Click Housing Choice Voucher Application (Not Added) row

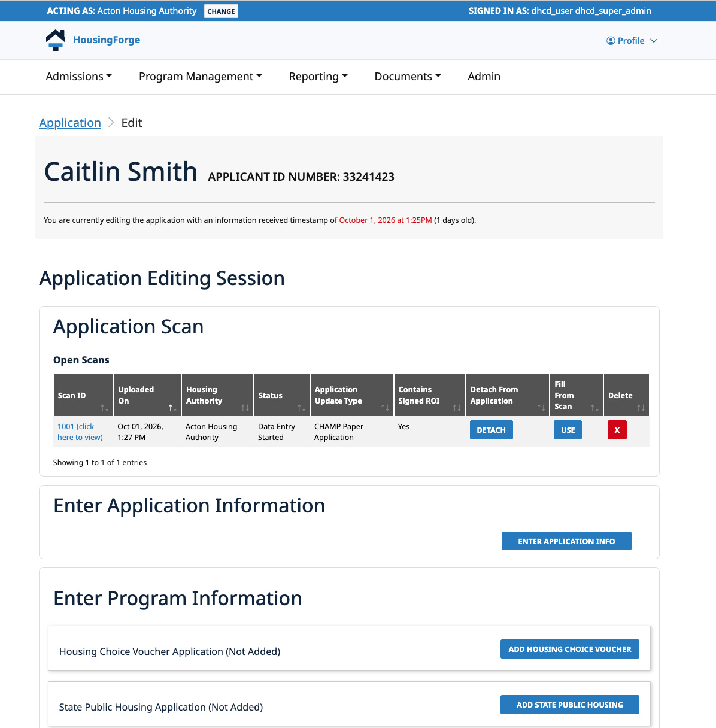(x=349, y=648)
